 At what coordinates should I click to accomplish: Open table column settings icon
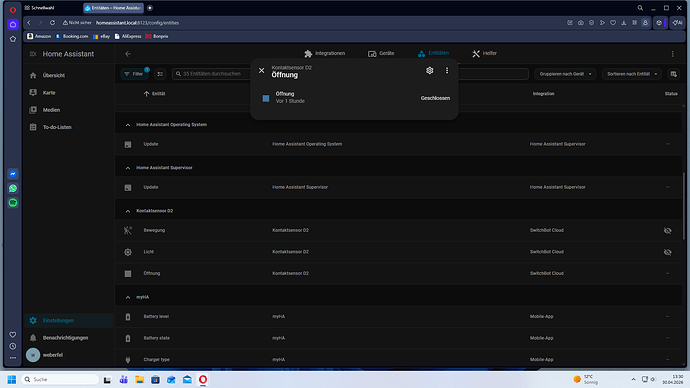[x=673, y=74]
